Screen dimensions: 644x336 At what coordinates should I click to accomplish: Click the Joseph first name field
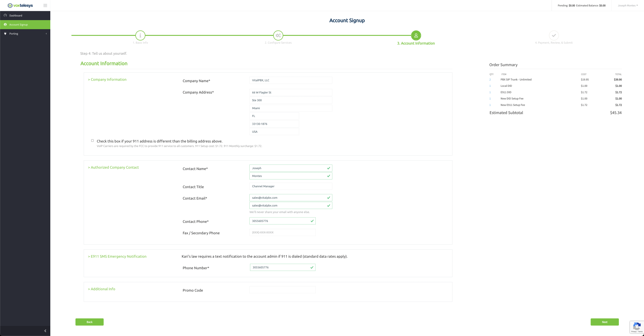pos(291,168)
